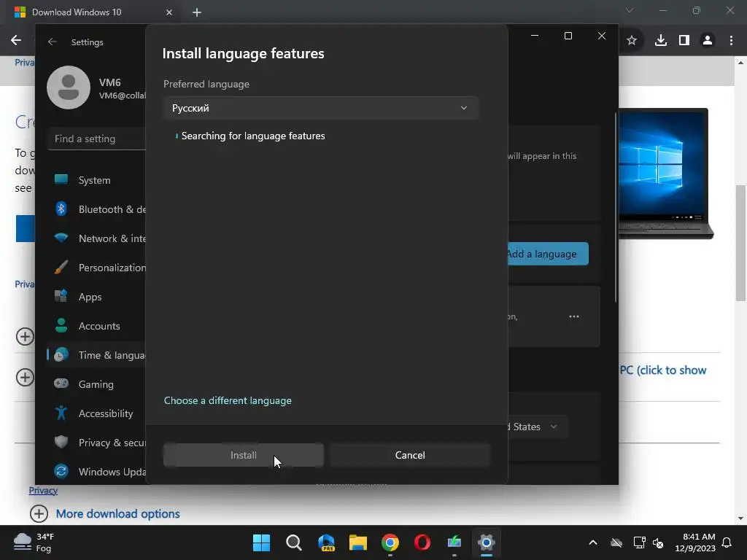Toggle Chrome side panel icon
This screenshot has width=747, height=560.
pos(684,41)
